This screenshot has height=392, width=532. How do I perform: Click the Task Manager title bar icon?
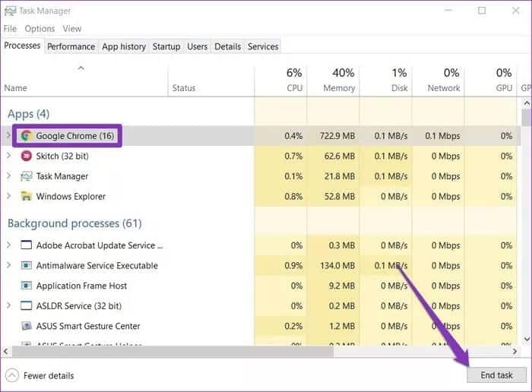tap(10, 11)
